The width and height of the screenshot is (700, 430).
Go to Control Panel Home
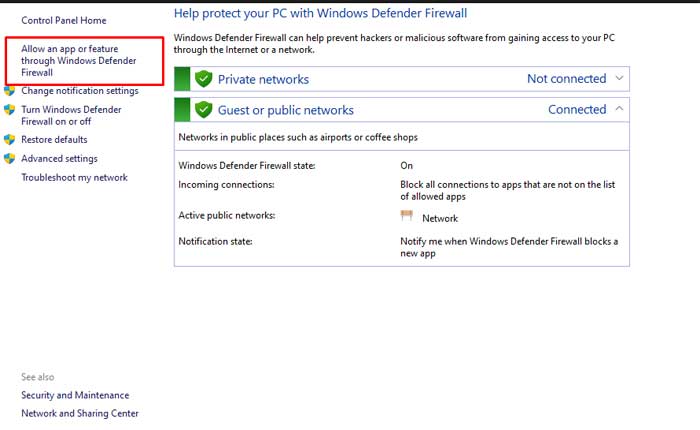coord(63,20)
